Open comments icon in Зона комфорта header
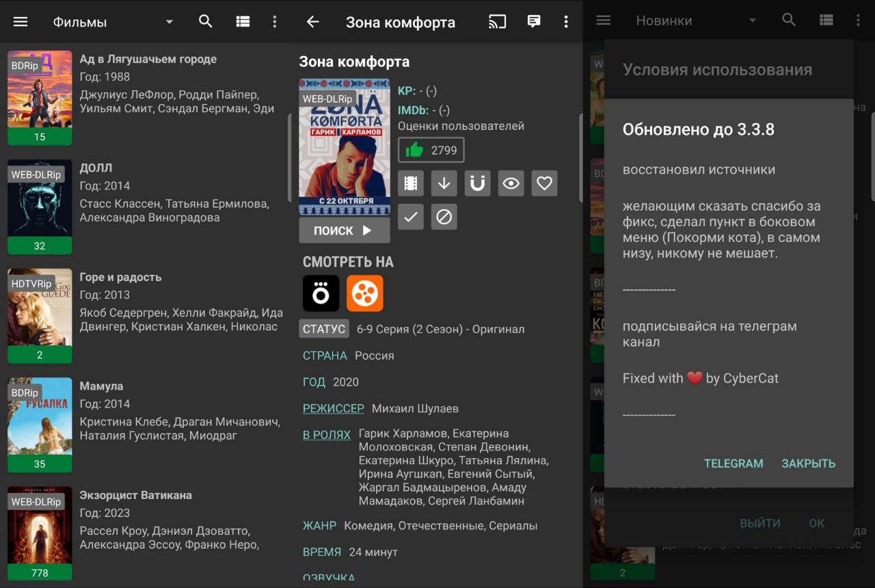This screenshot has height=588, width=875. [x=534, y=22]
